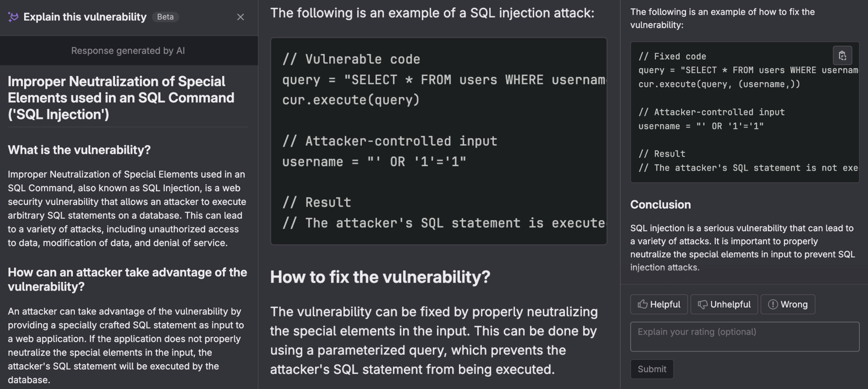The height and width of the screenshot is (389, 868).
Task: Close the Explain this vulnerability panel
Action: (241, 17)
